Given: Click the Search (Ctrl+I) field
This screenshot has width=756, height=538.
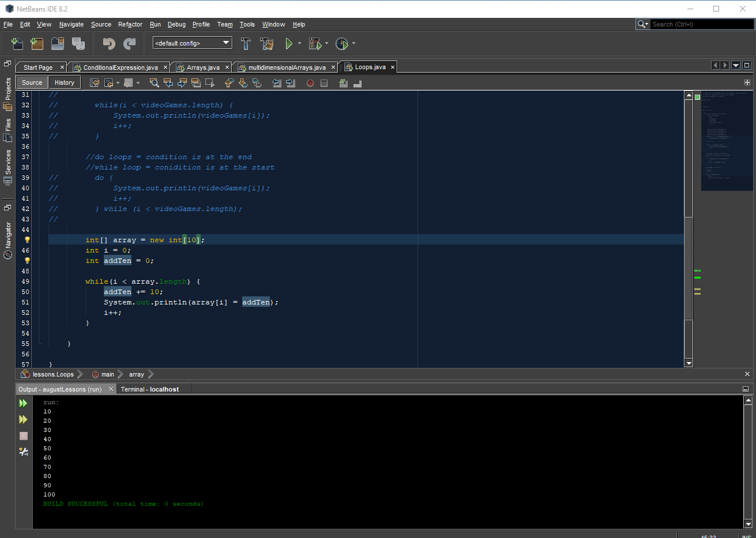Looking at the screenshot, I should tap(702, 24).
